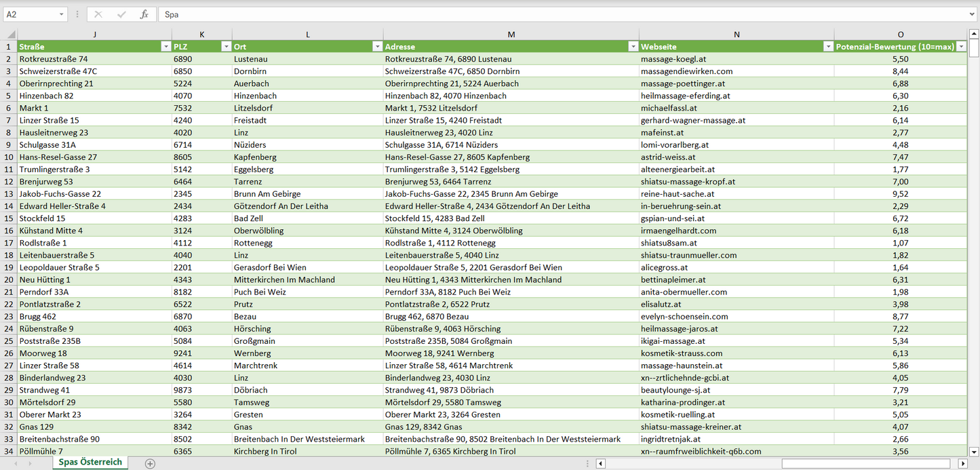
Task: Click the vertical scrollbar up arrow
Action: [974, 33]
